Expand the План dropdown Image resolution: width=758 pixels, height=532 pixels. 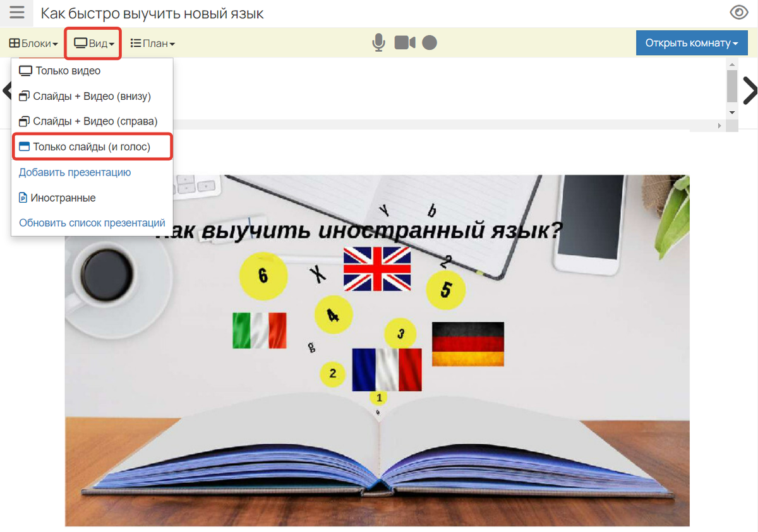pos(152,44)
